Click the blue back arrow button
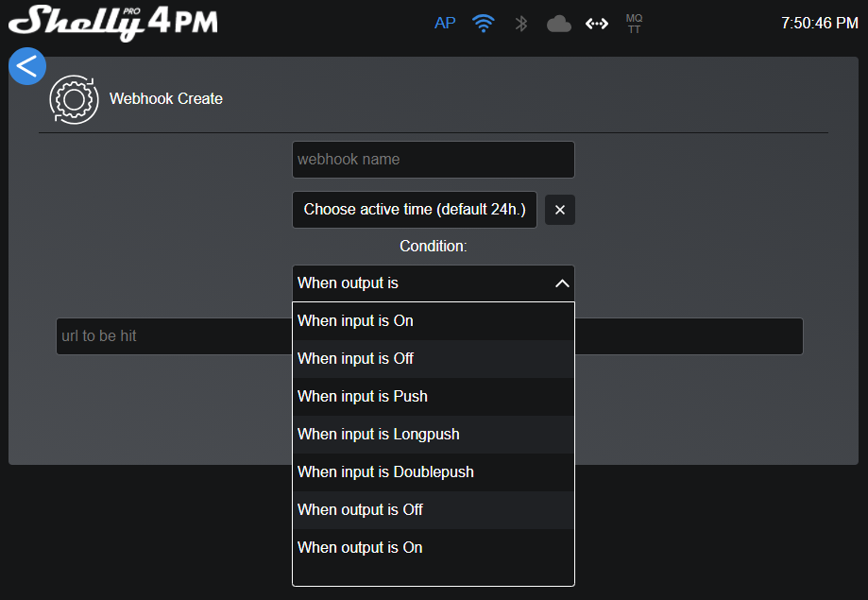 [27, 66]
